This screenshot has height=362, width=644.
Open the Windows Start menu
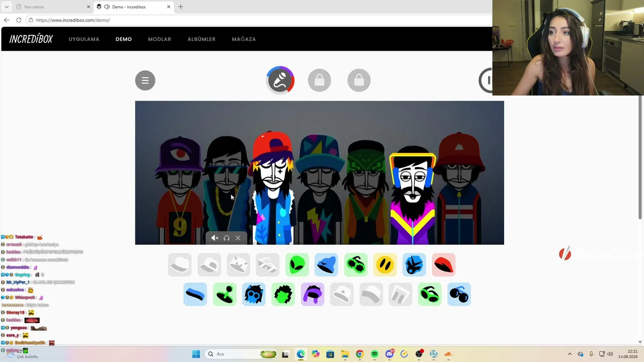point(196,354)
